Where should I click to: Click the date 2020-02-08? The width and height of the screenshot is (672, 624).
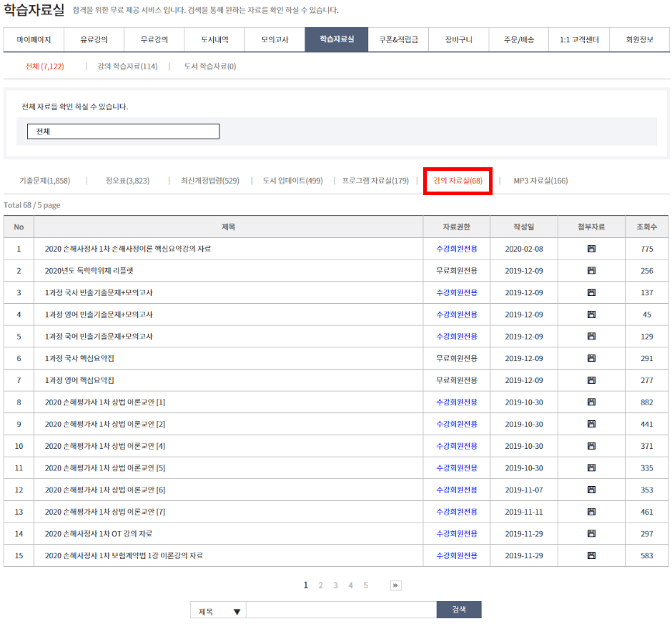click(x=524, y=249)
